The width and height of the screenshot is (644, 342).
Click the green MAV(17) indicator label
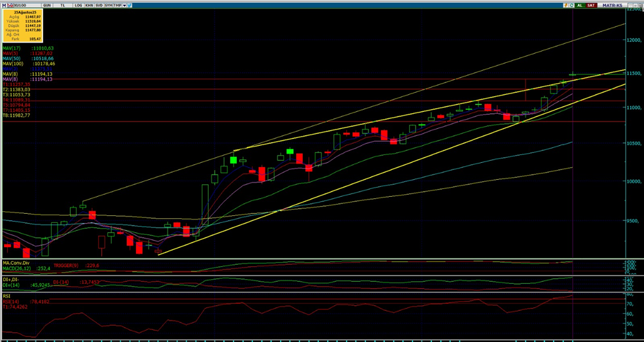click(x=10, y=48)
